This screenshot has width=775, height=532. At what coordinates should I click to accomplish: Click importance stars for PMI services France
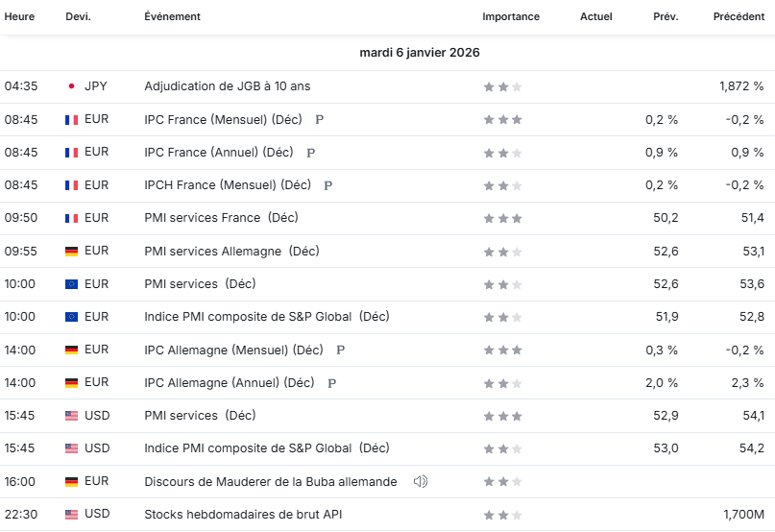502,218
